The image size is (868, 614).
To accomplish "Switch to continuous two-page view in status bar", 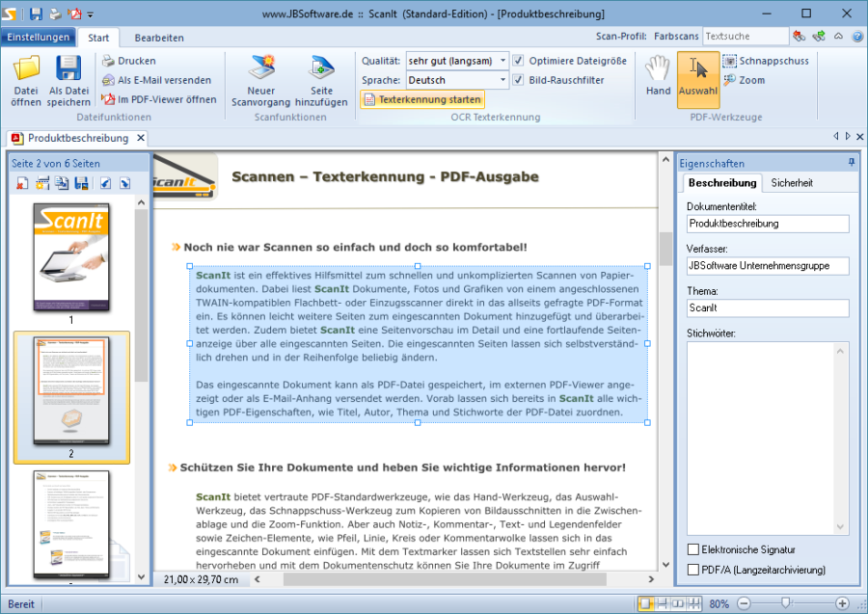I will [x=693, y=603].
